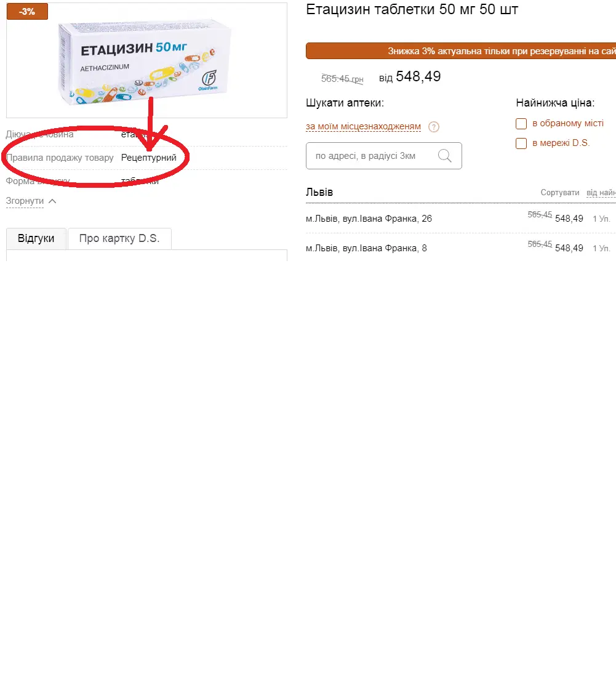This screenshot has width=616, height=694.
Task: Click the question mark help icon
Action: (x=434, y=127)
